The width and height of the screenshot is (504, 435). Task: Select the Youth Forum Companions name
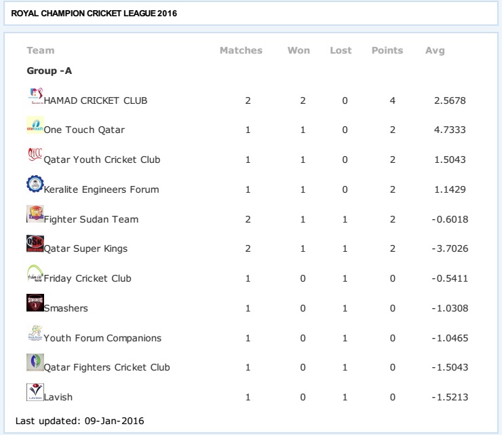(103, 338)
